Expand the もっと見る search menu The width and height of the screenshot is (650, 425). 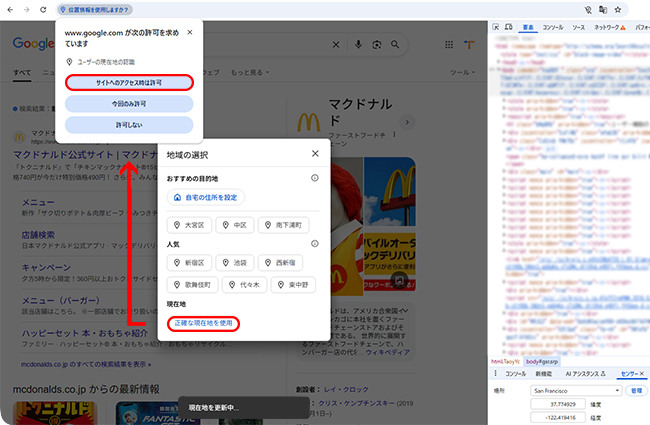(250, 73)
